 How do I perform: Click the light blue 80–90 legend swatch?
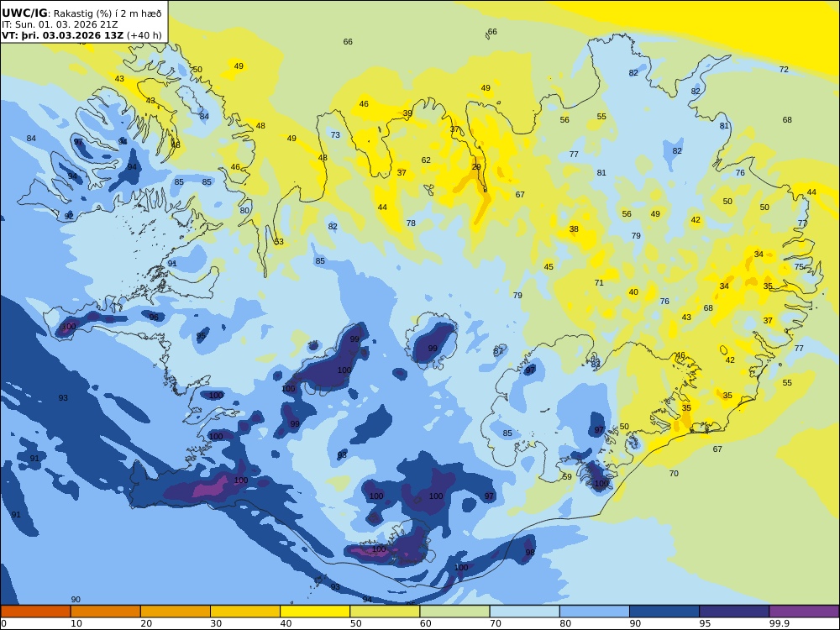click(x=595, y=612)
